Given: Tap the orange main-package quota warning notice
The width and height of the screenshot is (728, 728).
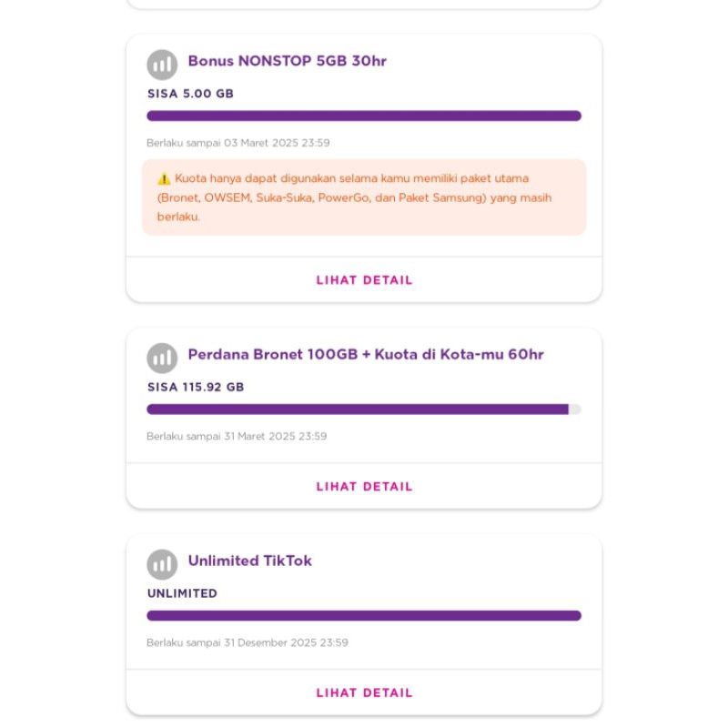Looking at the screenshot, I should pyautogui.click(x=364, y=197).
